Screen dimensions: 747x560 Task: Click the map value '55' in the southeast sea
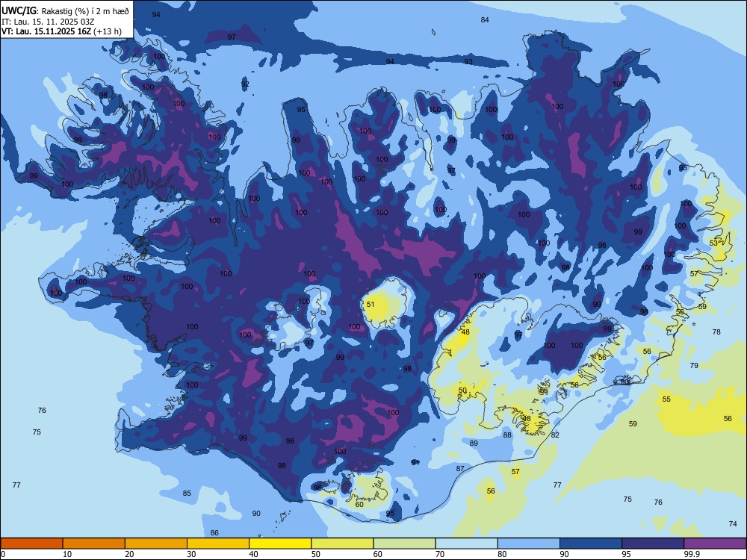tap(666, 399)
